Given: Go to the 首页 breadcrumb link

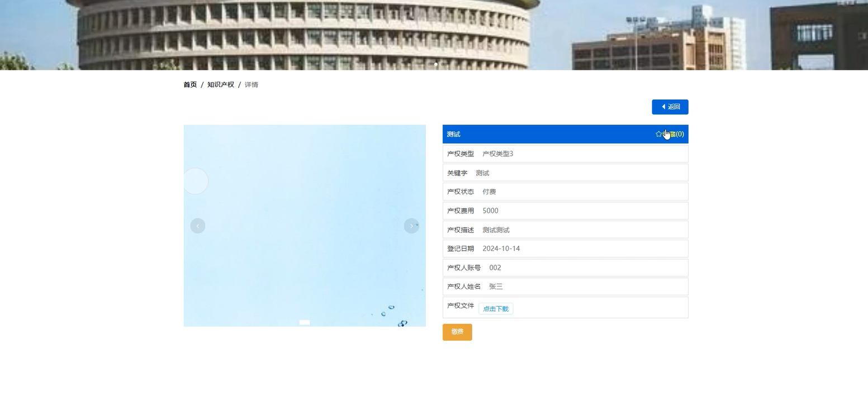Looking at the screenshot, I should click(x=190, y=85).
